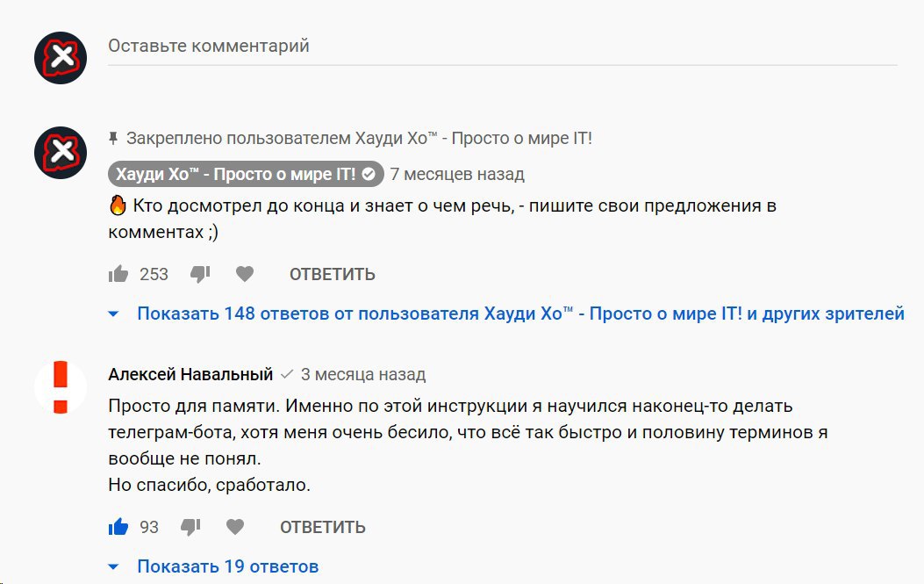Click the pin icon beside Закреплено

pos(113,139)
